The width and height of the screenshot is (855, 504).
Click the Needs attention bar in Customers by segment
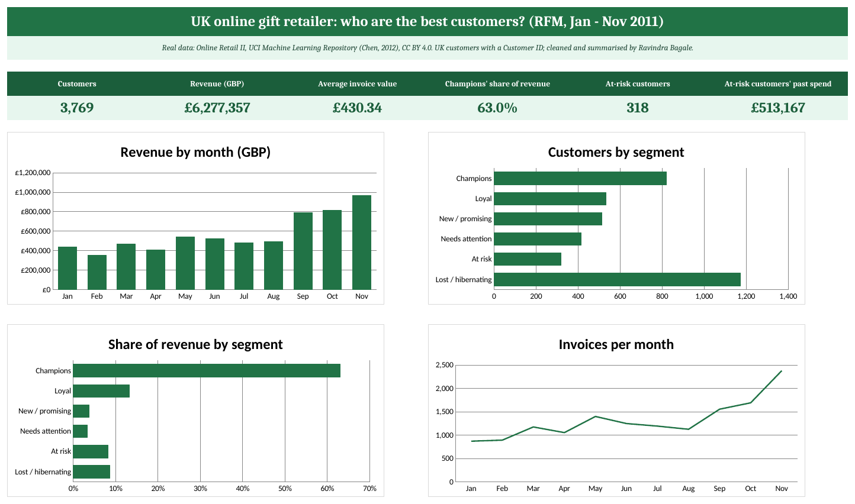538,239
